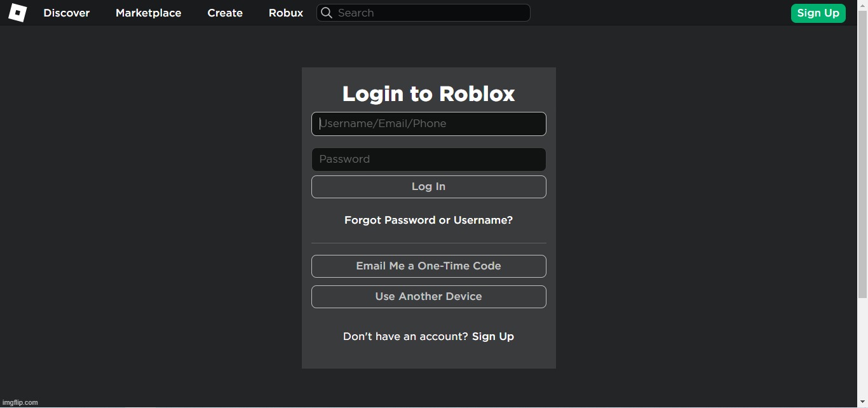This screenshot has width=868, height=408.
Task: Click into the Username/Email/Phone field
Action: [428, 124]
